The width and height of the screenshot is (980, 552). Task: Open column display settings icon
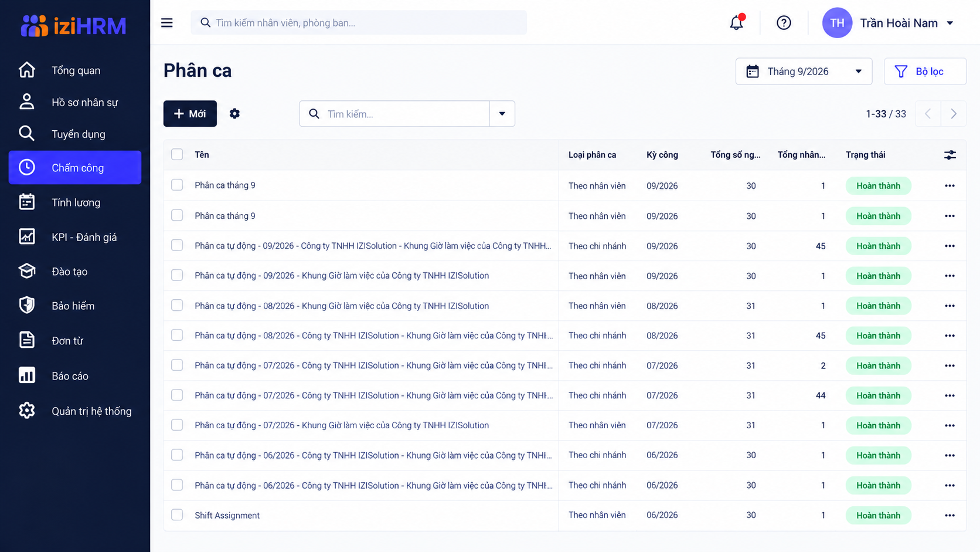click(x=950, y=155)
